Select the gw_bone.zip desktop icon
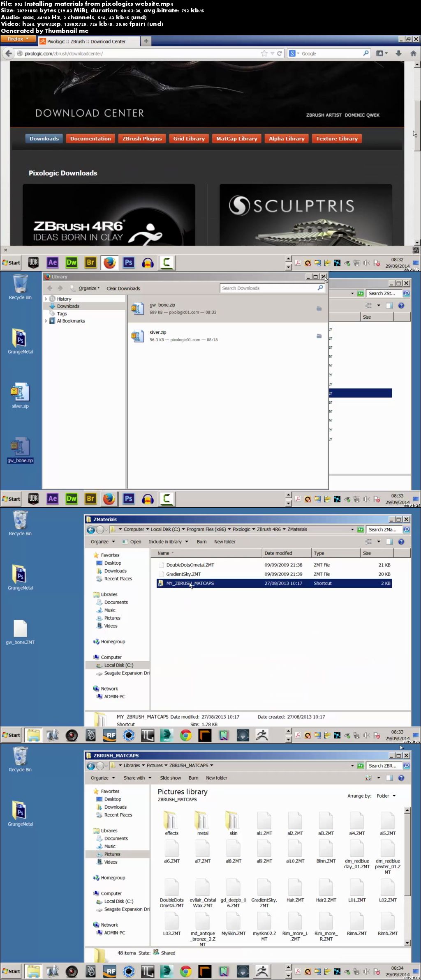This screenshot has width=421, height=980. [x=20, y=450]
